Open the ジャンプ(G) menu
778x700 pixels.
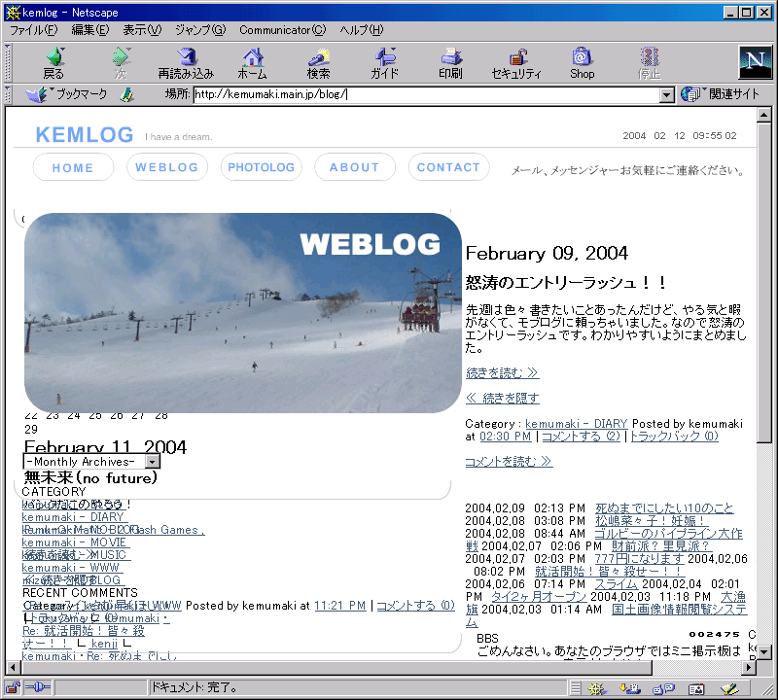[x=200, y=30]
